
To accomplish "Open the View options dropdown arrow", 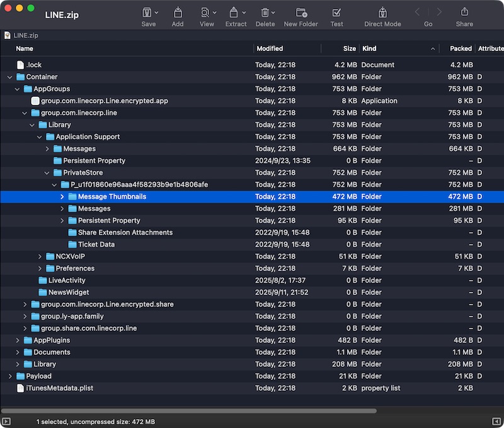I will [x=215, y=13].
